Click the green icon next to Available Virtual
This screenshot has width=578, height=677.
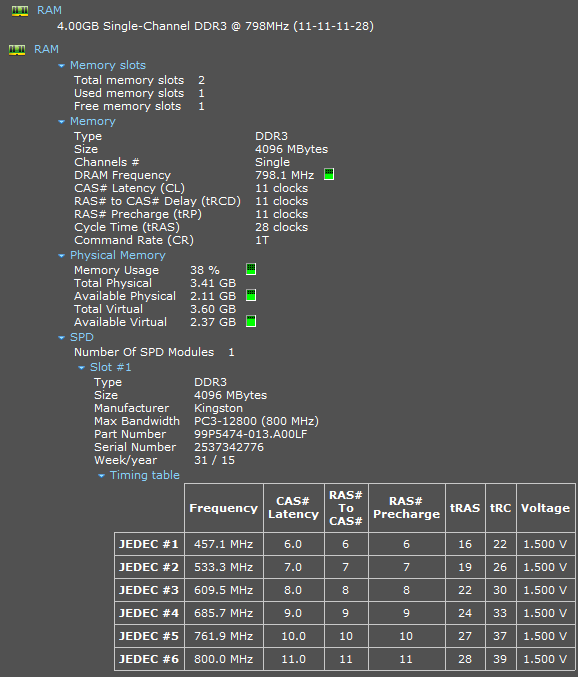point(251,321)
